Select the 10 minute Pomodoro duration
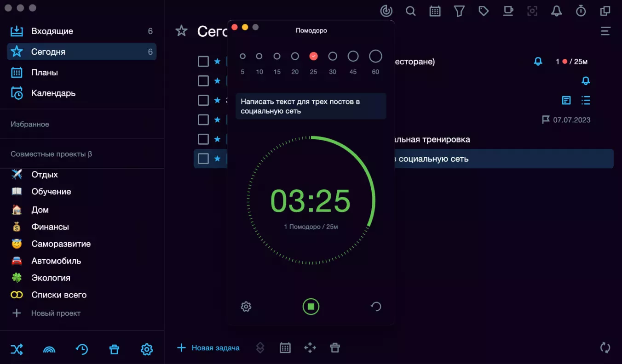Viewport: 622px width, 364px height. 259,56
